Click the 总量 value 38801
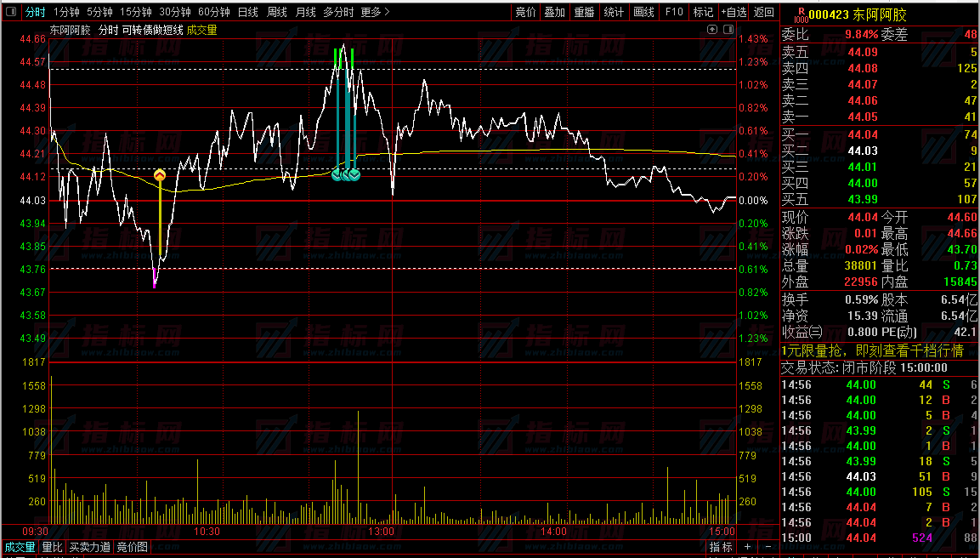 (x=861, y=266)
